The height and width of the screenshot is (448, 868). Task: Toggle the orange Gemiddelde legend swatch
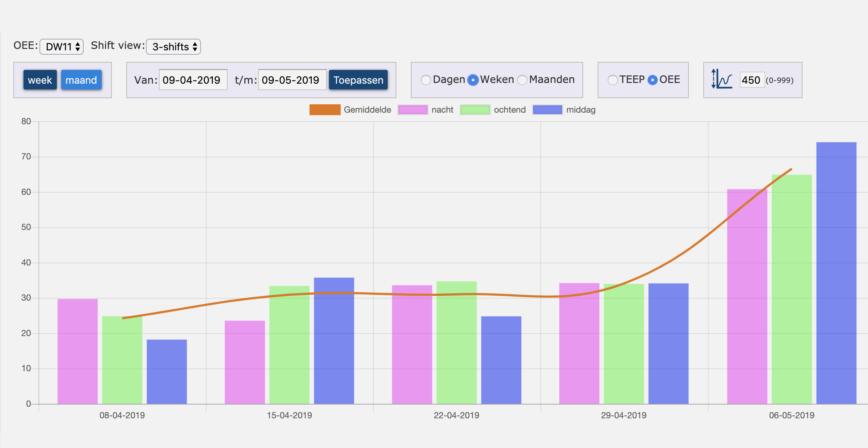click(325, 110)
